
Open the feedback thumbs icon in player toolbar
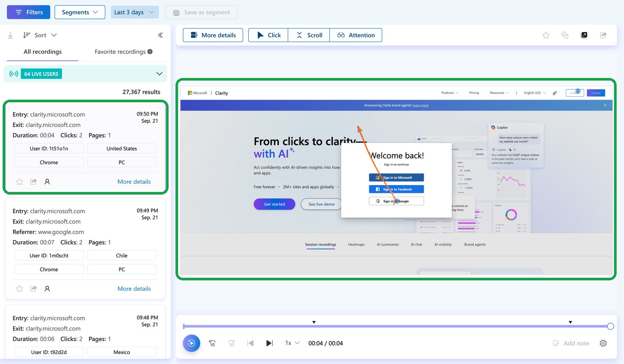pos(565,35)
